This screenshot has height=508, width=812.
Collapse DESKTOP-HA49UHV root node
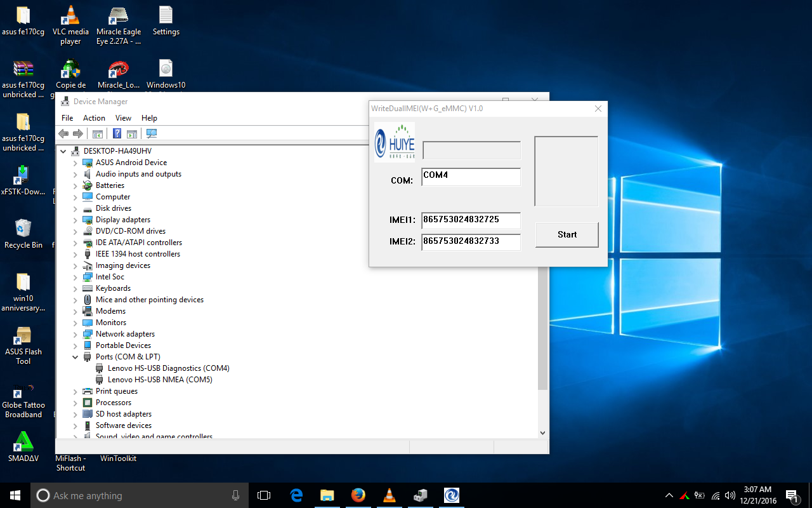[x=63, y=151]
